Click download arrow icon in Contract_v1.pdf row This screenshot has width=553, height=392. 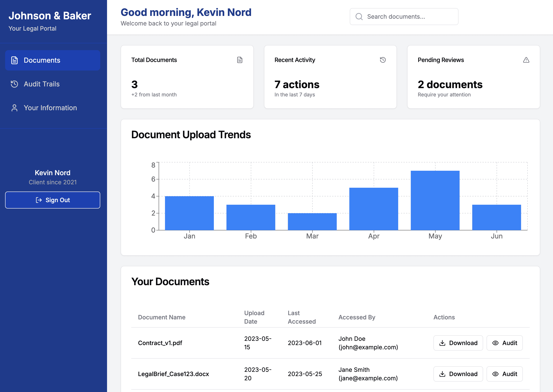[442, 343]
